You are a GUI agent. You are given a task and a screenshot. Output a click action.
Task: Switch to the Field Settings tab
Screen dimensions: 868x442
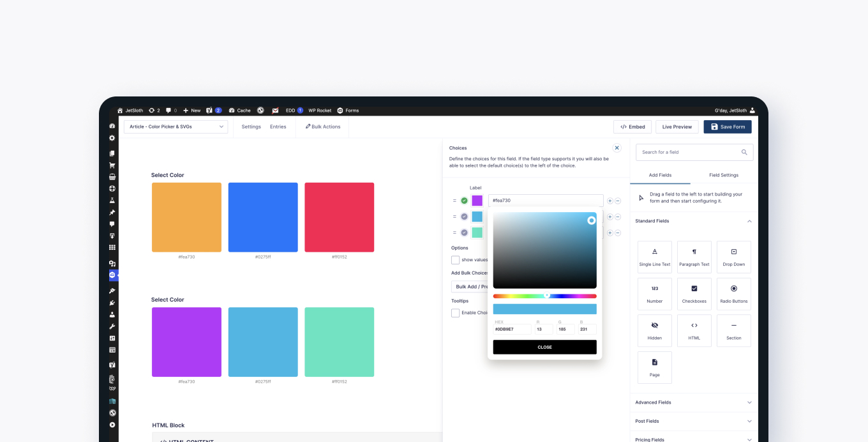(x=724, y=175)
